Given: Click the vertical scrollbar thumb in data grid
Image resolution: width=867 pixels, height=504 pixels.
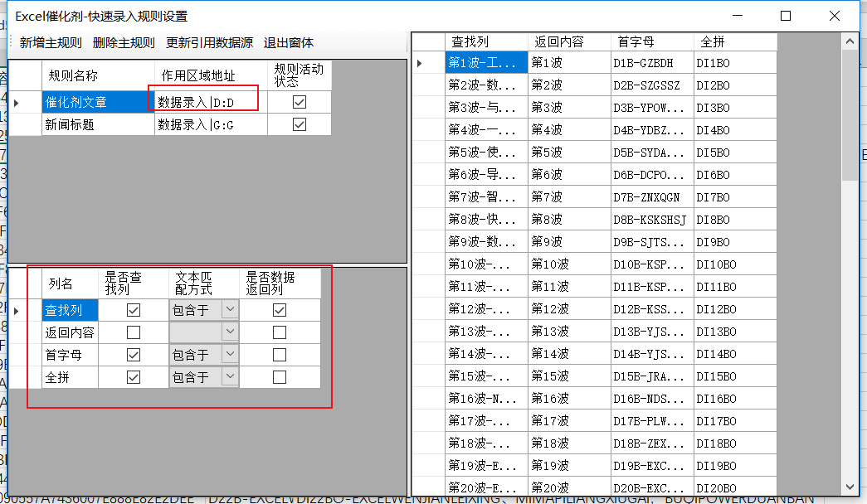Looking at the screenshot, I should pyautogui.click(x=850, y=115).
